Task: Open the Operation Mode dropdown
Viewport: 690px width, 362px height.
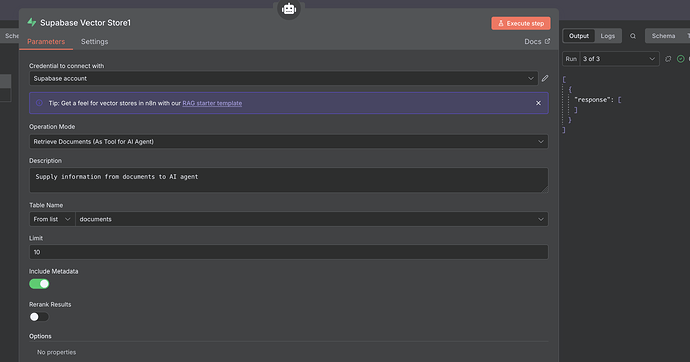Action: point(289,142)
